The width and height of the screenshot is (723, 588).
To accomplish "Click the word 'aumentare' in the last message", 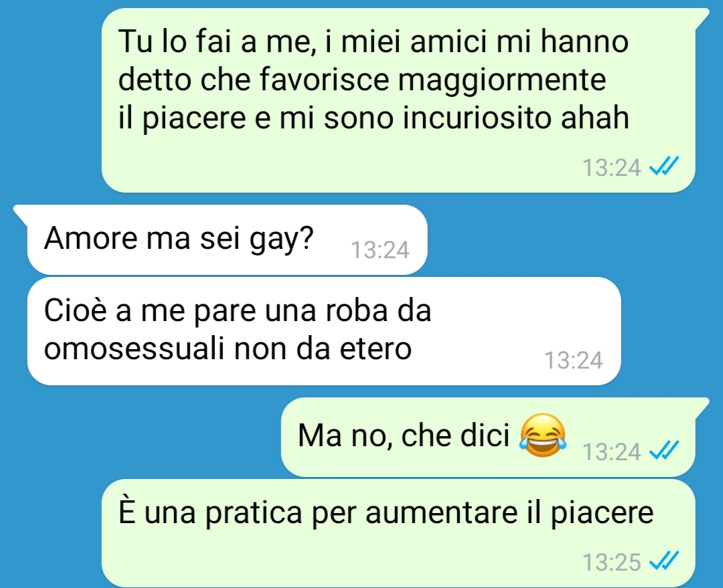I will pos(441,512).
